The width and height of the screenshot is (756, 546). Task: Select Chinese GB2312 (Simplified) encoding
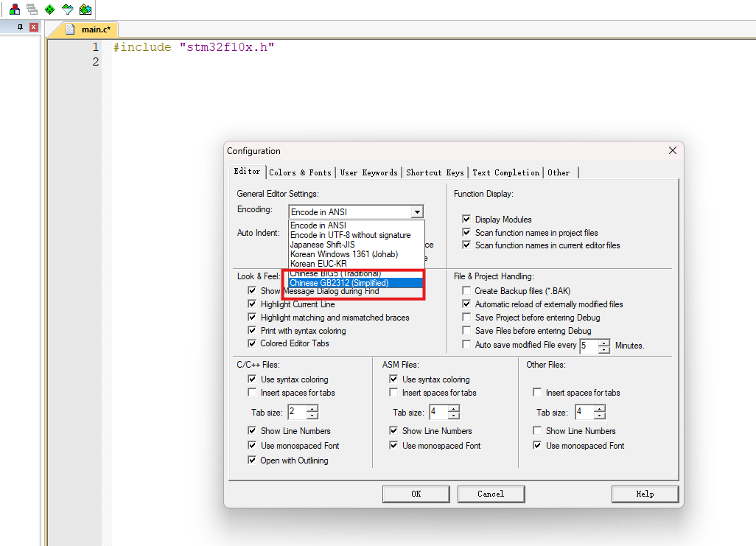(339, 283)
